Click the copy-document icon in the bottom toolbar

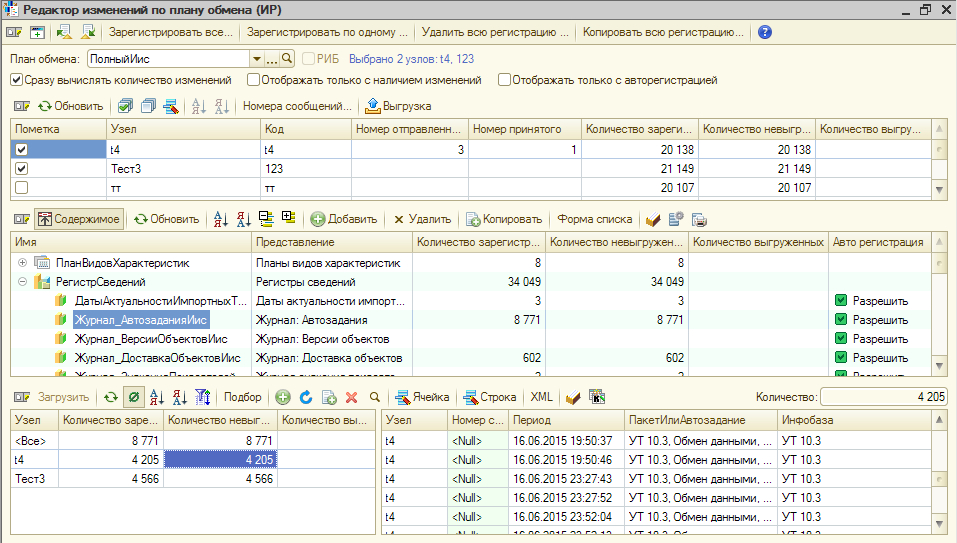pyautogui.click(x=329, y=398)
